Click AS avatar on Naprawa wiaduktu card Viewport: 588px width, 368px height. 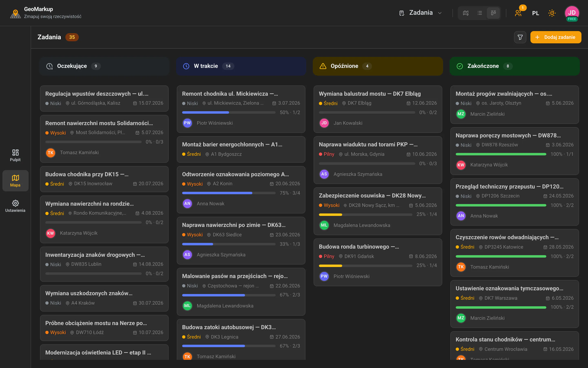(324, 174)
